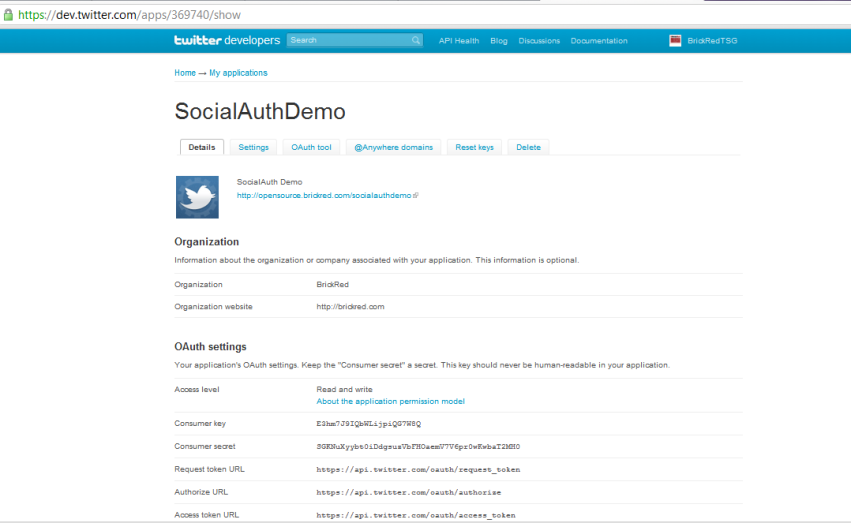Click the http://brickred.com organization website value

pos(350,307)
